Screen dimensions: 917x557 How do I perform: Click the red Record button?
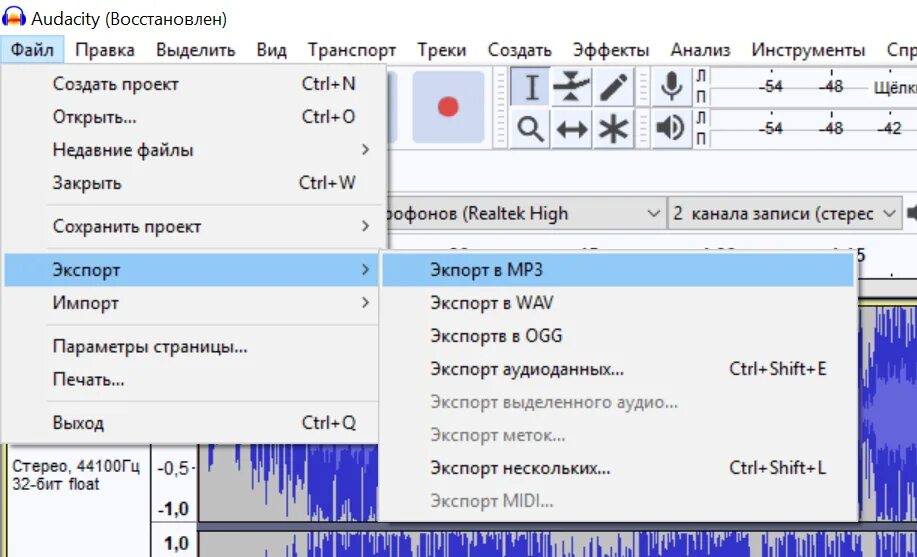click(x=448, y=107)
